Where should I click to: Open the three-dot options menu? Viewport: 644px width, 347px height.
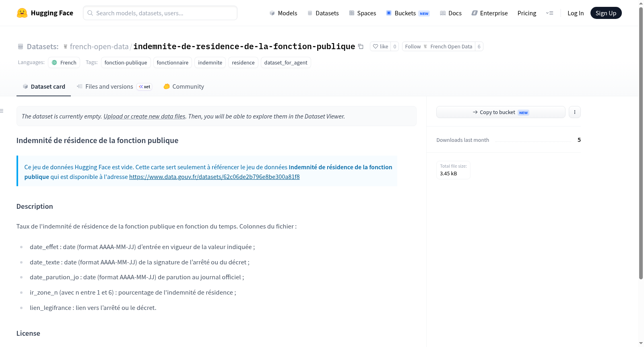point(575,112)
